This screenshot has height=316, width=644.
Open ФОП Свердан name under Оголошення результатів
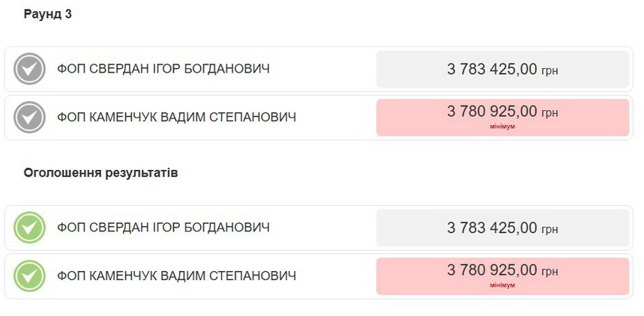(x=163, y=228)
